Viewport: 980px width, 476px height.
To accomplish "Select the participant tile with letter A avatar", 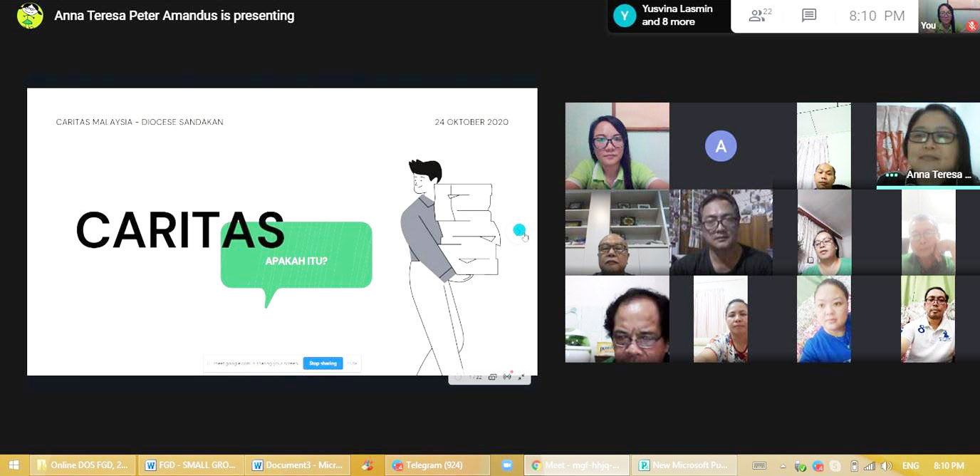I will point(720,146).
